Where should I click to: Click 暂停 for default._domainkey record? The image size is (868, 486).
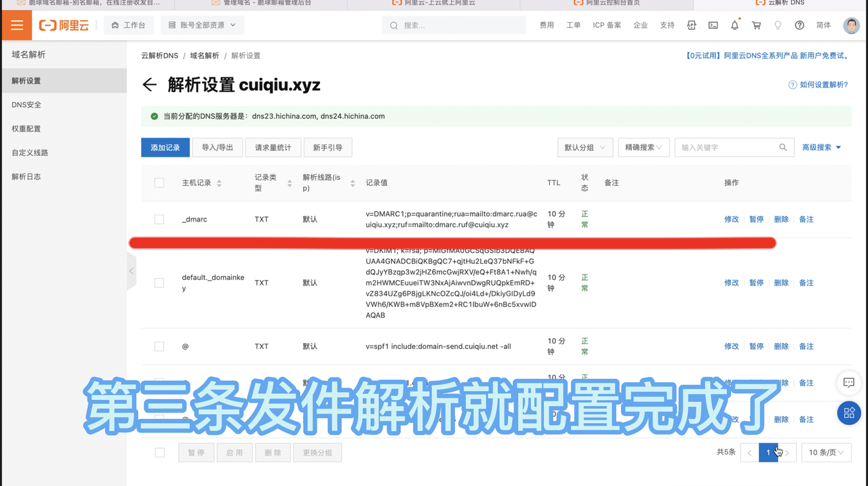[757, 283]
